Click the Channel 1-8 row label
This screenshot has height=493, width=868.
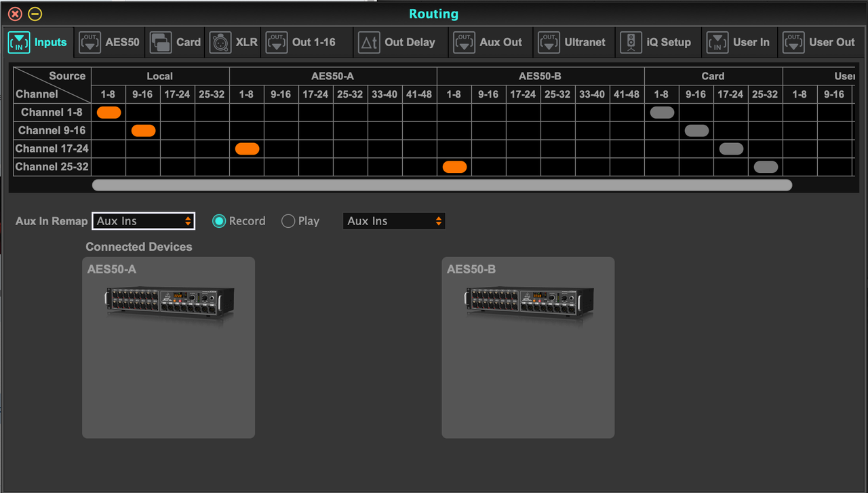pos(52,113)
